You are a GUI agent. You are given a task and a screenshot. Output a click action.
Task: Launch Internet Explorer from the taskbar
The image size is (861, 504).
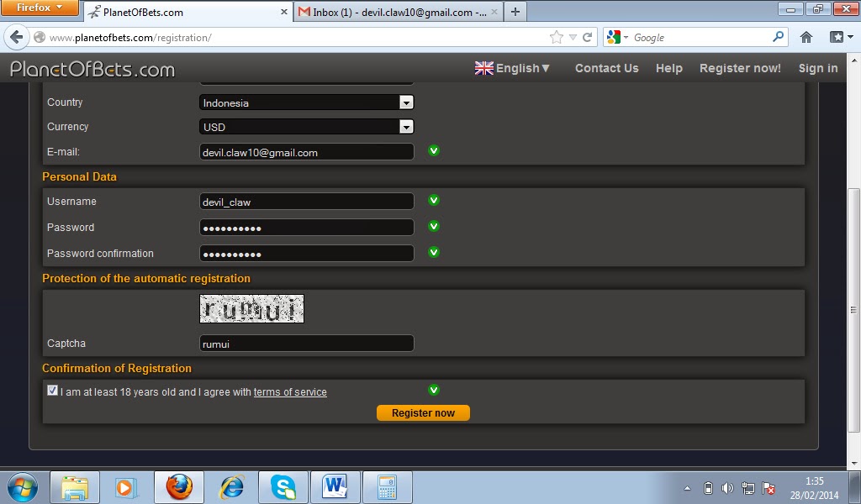click(x=231, y=487)
